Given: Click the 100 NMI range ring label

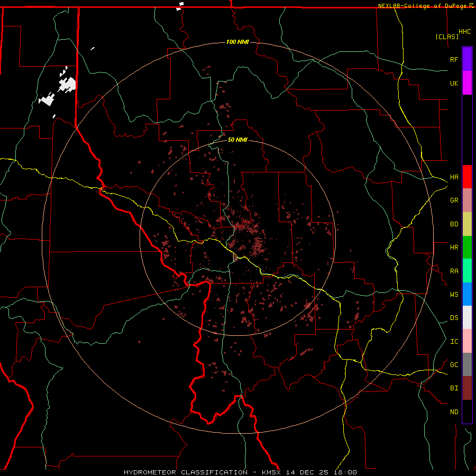Looking at the screenshot, I should point(237,42).
